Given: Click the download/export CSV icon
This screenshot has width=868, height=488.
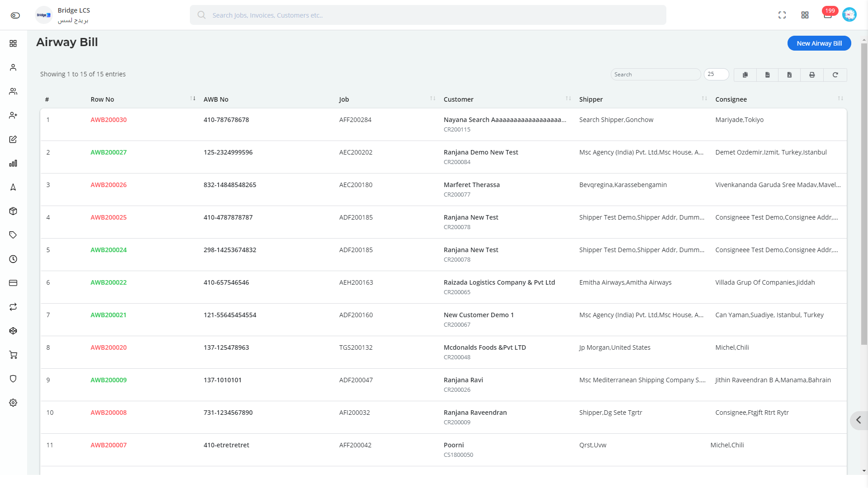Looking at the screenshot, I should click(x=768, y=74).
